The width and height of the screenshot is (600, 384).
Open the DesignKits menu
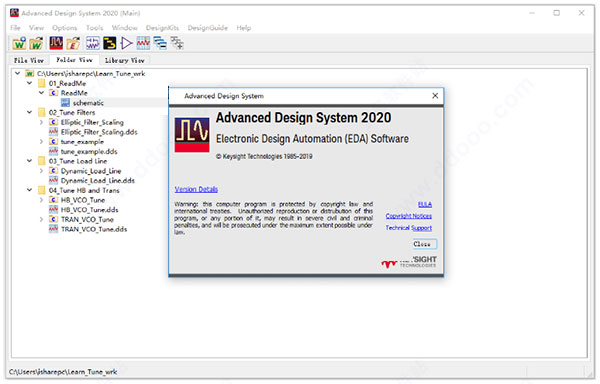point(162,28)
